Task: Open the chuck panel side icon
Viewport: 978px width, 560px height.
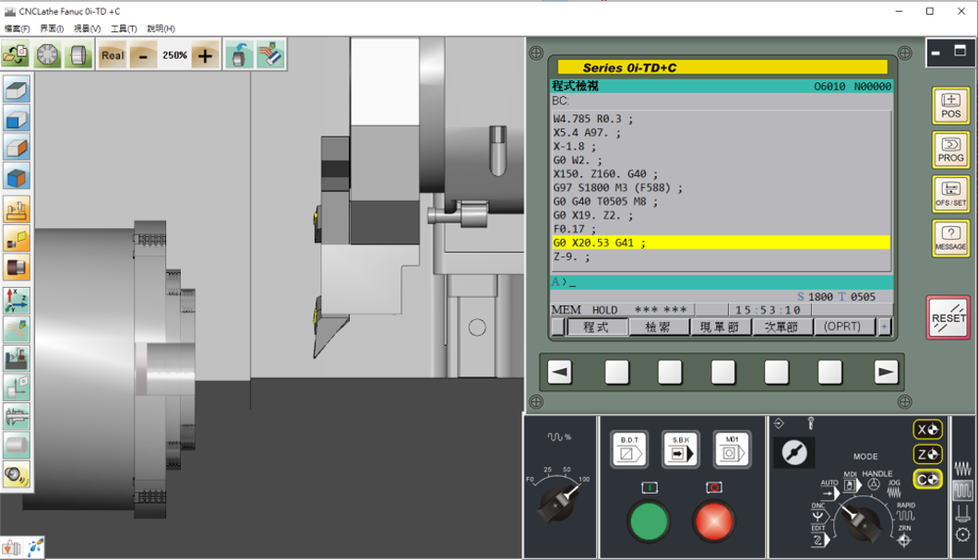Action: click(962, 513)
